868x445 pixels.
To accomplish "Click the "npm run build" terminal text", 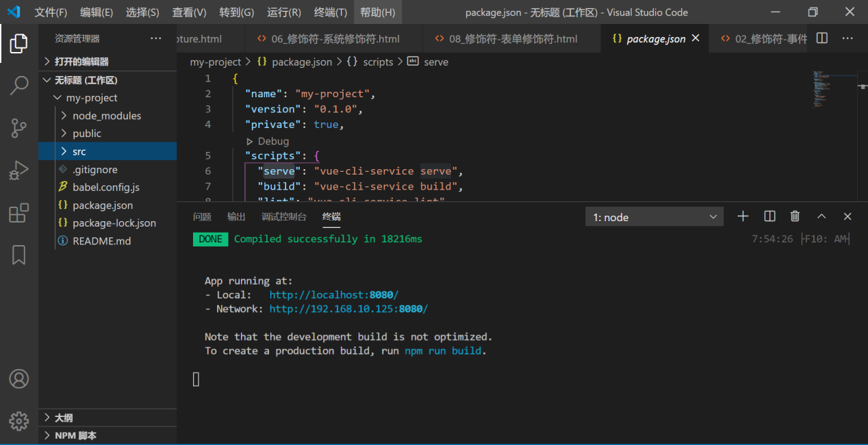I will pyautogui.click(x=444, y=351).
